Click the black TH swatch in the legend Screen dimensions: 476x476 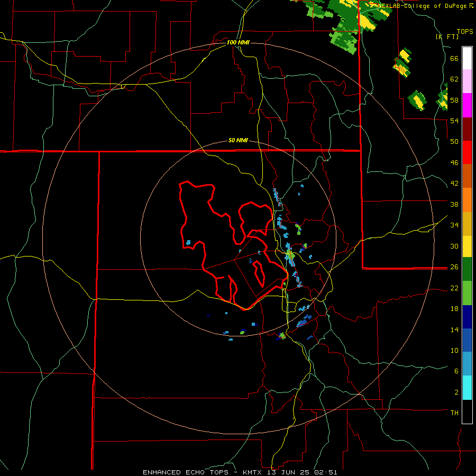click(x=467, y=411)
